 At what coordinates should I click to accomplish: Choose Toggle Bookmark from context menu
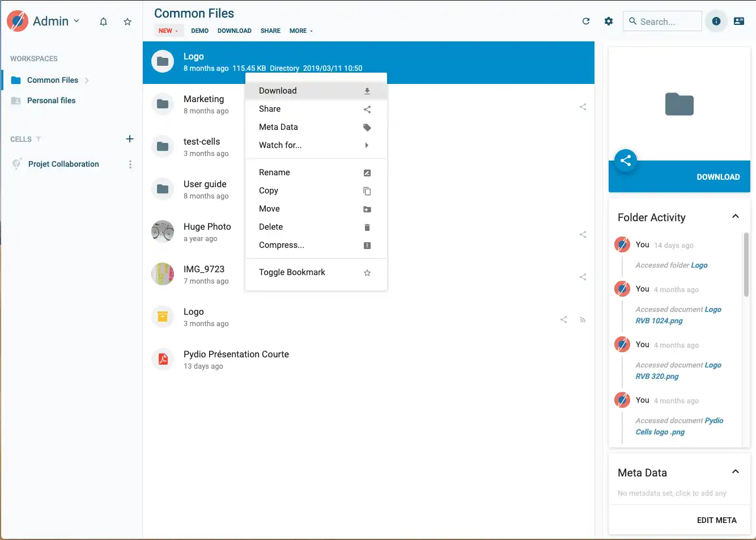pos(316,272)
